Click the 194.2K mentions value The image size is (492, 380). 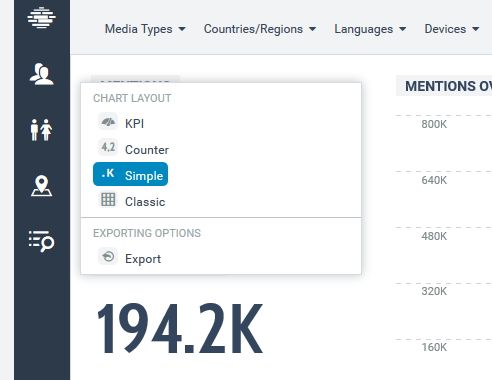180,329
